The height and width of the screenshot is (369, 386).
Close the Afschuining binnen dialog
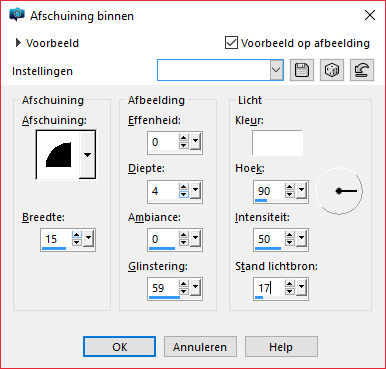click(370, 15)
